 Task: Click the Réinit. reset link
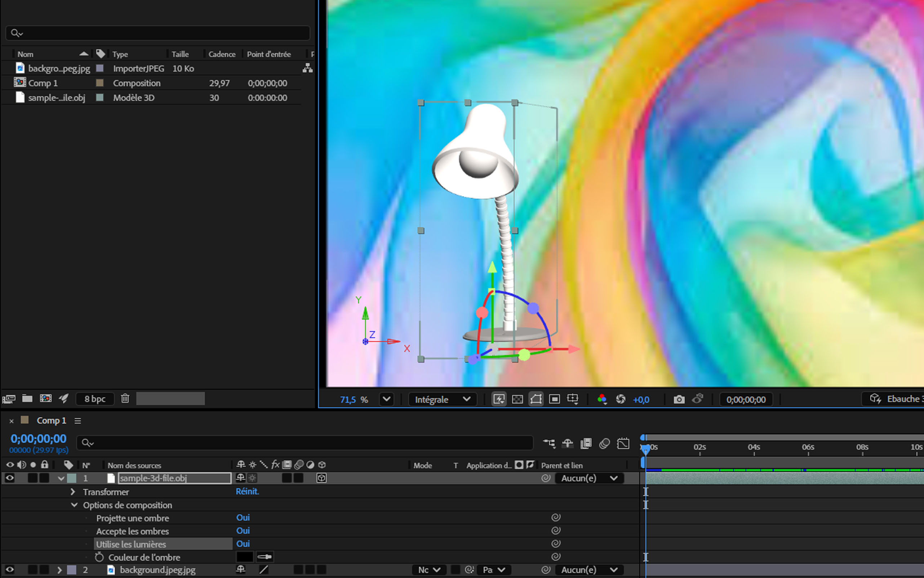[x=247, y=492]
